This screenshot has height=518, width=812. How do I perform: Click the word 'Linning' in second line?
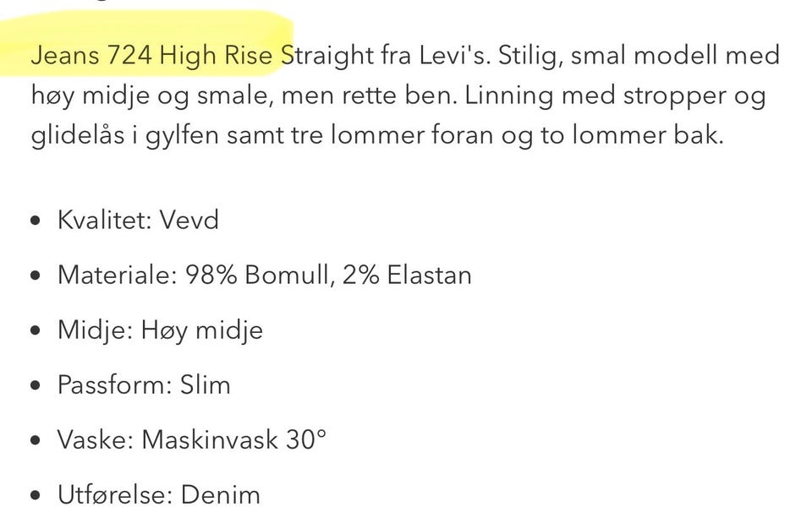pos(509,95)
